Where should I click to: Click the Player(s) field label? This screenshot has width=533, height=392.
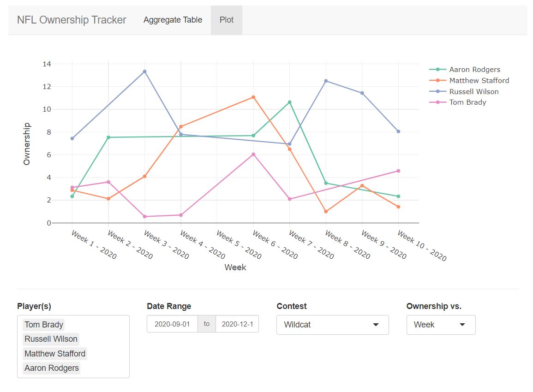34,306
